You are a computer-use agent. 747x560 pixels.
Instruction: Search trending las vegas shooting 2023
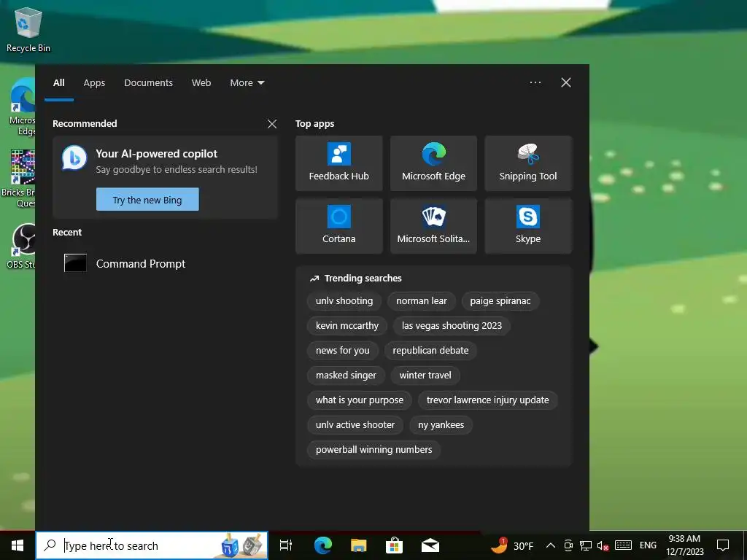tap(452, 326)
